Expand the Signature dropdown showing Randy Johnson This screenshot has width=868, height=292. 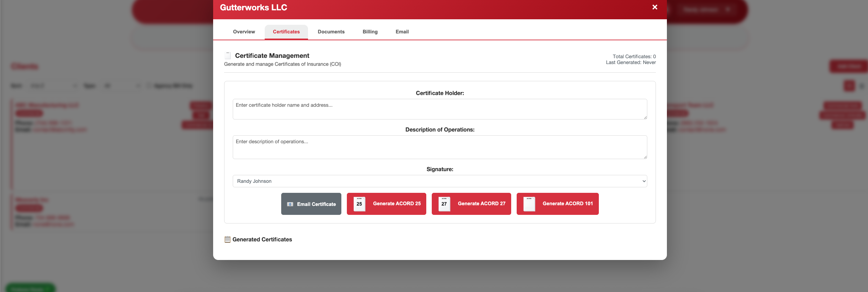440,181
